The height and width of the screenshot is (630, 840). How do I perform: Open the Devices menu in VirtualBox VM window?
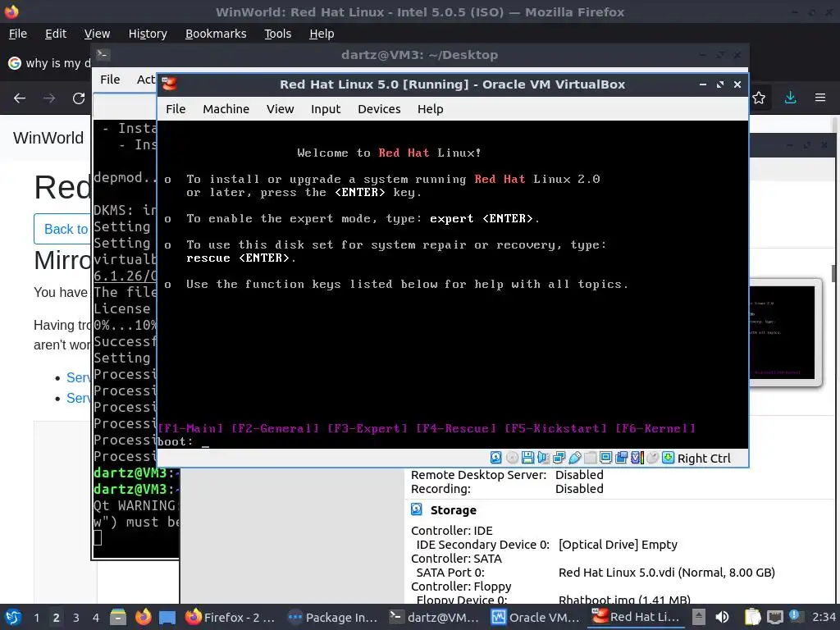[379, 109]
